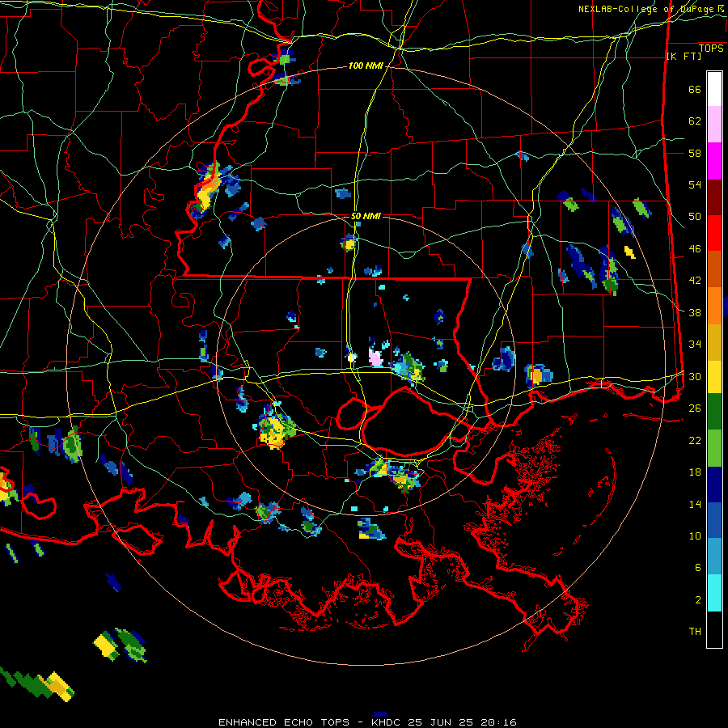728x728 pixels.
Task: Click the "38" legend value
Action: [x=695, y=312]
